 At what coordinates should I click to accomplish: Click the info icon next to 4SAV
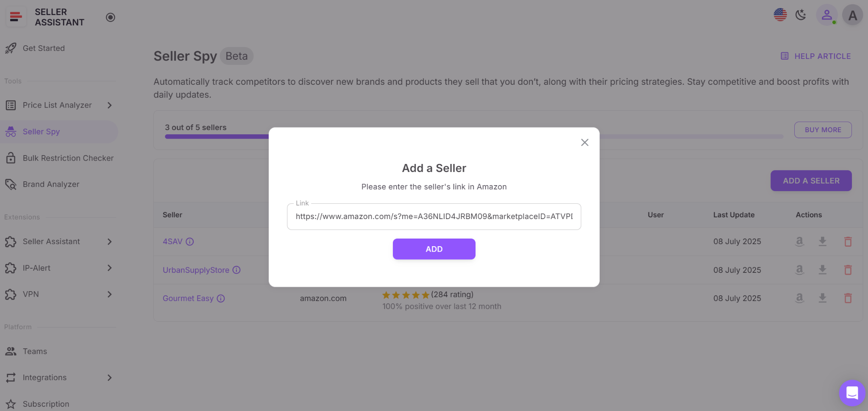[189, 242]
